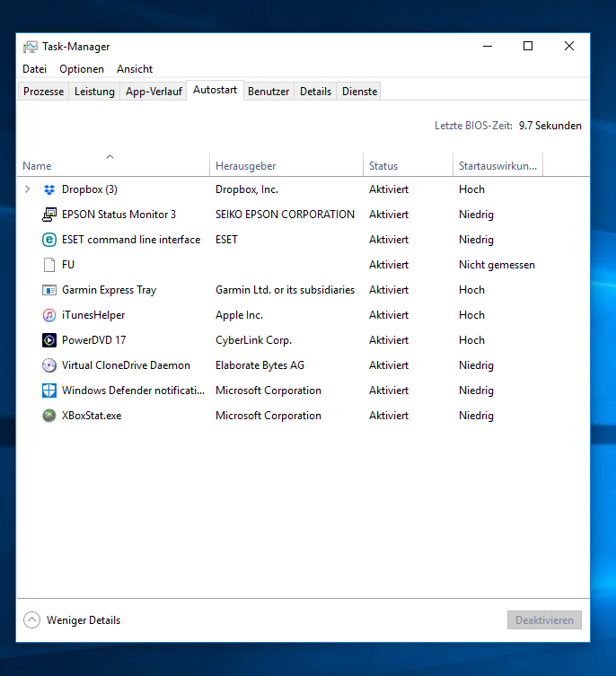Viewport: 616px width, 676px height.
Task: Open the Ansicht menu
Action: click(x=135, y=69)
